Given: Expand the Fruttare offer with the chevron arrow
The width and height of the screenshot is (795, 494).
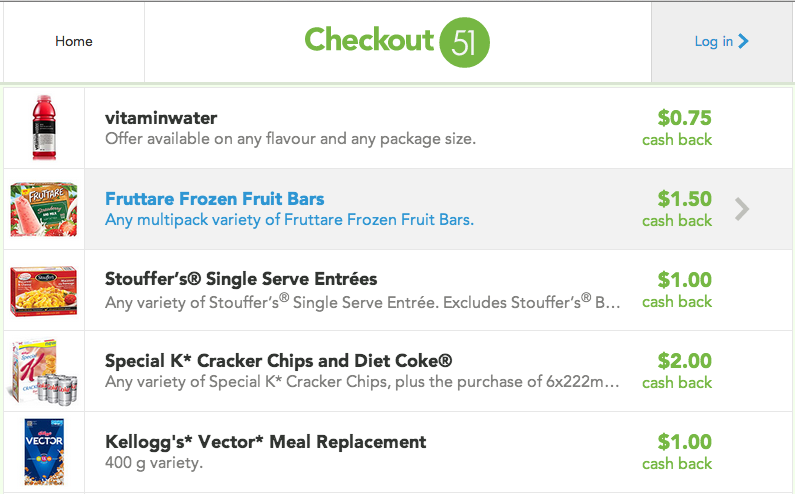Looking at the screenshot, I should pyautogui.click(x=741, y=209).
